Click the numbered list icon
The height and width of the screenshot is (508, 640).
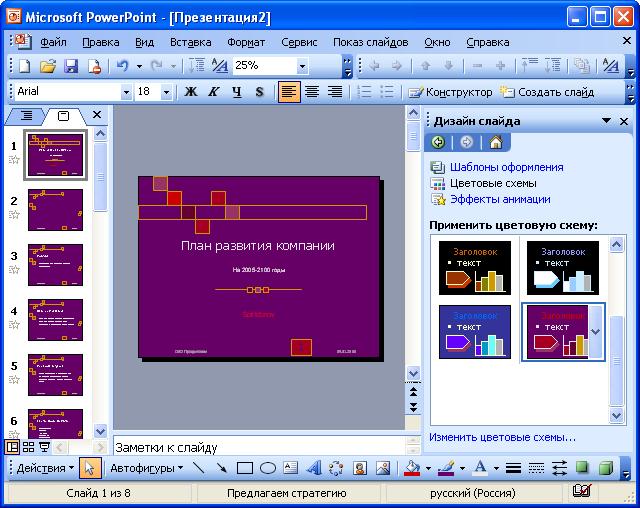[x=364, y=92]
